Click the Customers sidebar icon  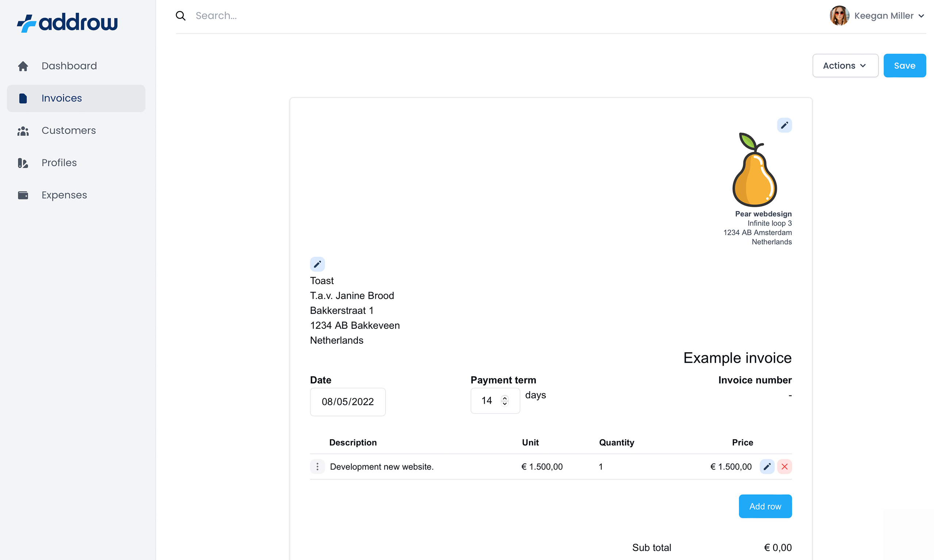pos(23,131)
